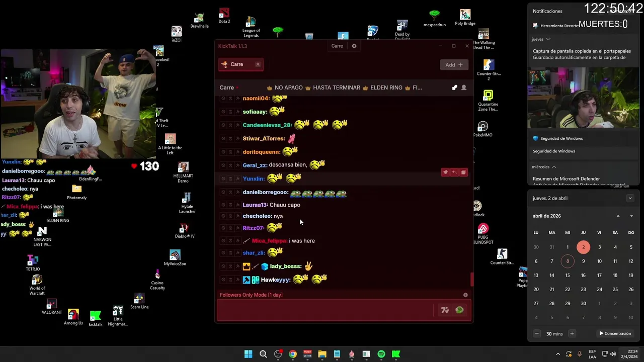Open File Explorer from taskbar

tap(322, 354)
